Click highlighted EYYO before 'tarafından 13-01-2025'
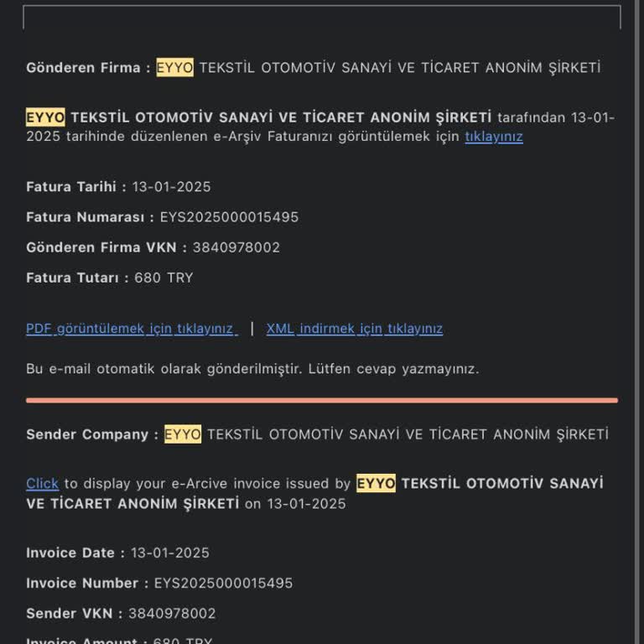Image resolution: width=644 pixels, height=644 pixels. point(45,117)
